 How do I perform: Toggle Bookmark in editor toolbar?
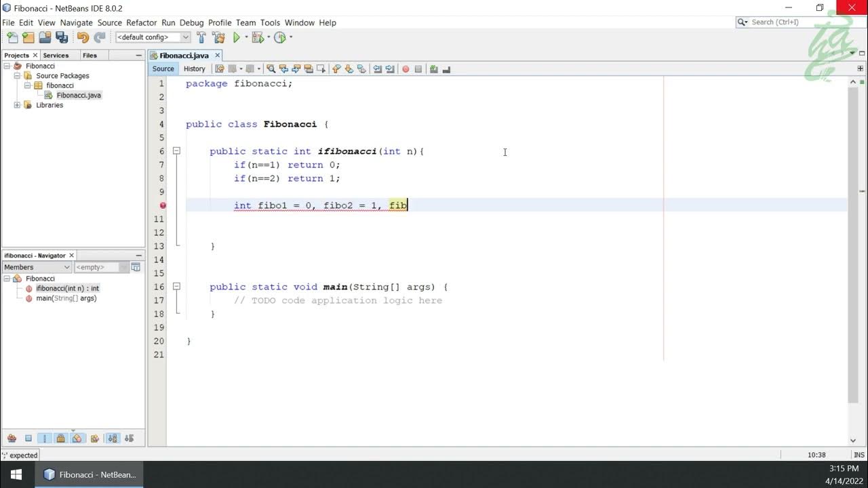tap(361, 68)
